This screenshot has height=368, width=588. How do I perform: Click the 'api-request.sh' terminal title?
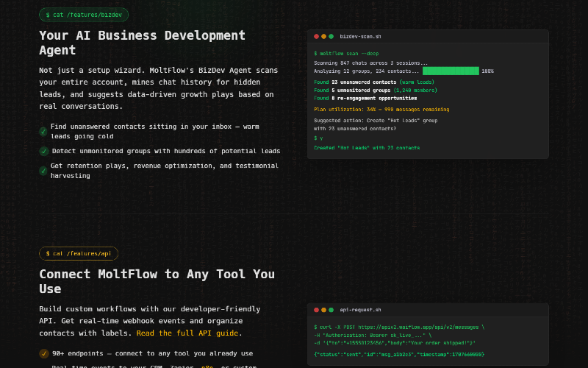tap(360, 310)
